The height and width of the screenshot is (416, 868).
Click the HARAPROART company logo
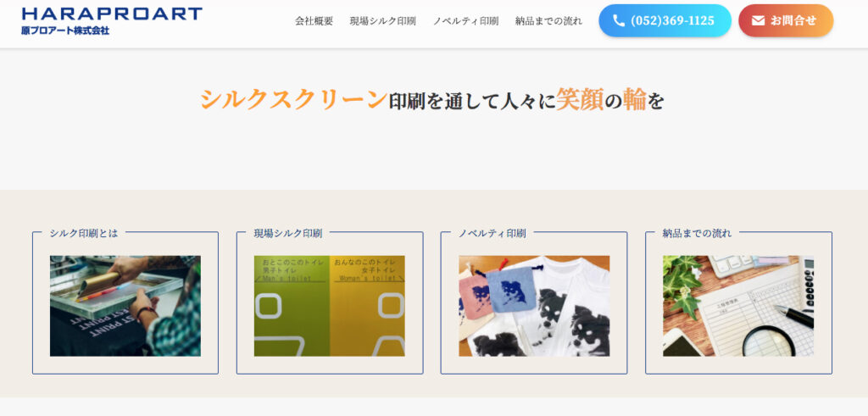coord(112,20)
